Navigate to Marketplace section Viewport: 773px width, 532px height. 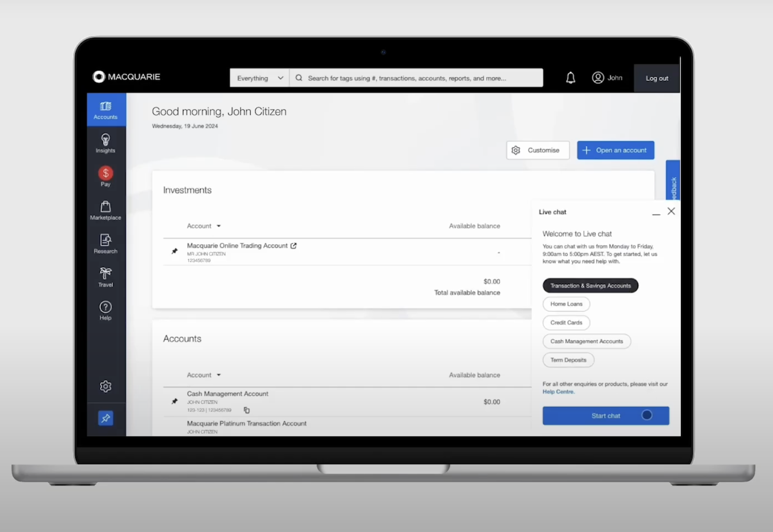105,210
